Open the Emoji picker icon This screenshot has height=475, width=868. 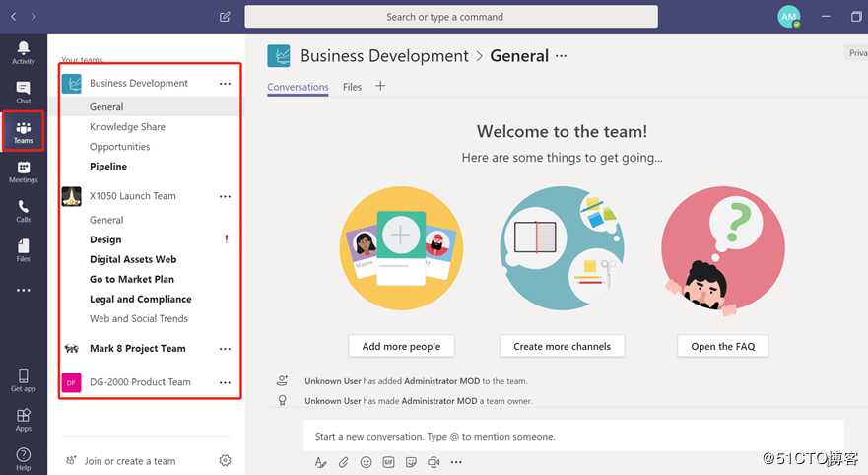click(366, 462)
